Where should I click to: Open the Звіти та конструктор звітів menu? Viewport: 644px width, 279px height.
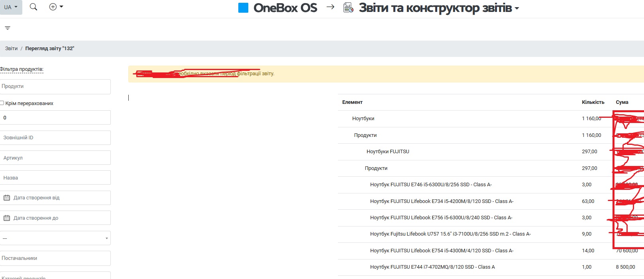(439, 8)
